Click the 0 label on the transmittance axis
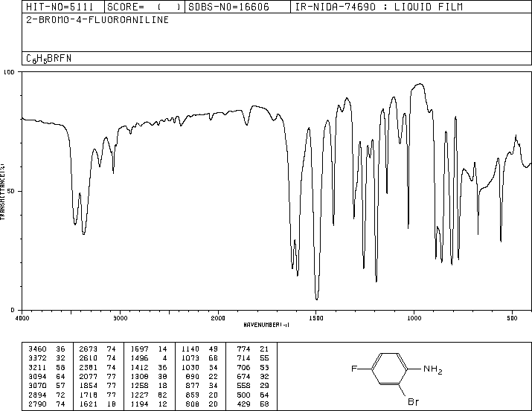The height and width of the screenshot is (411, 532). tap(13, 310)
